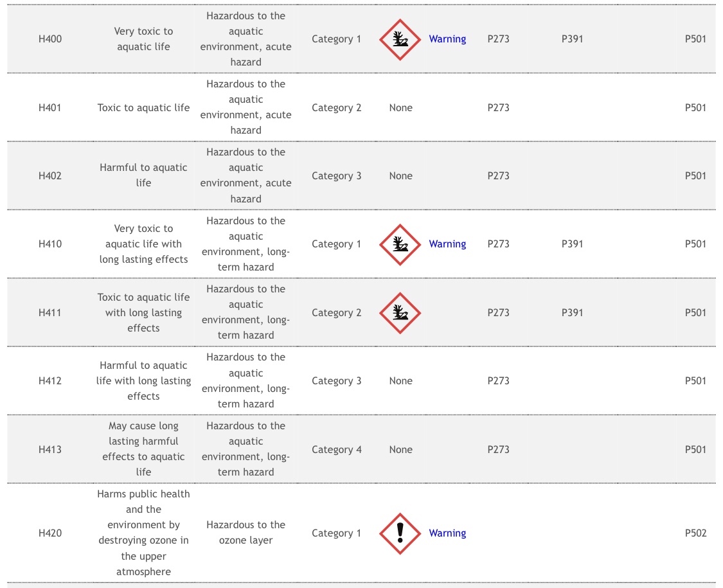Open the Warning link in H410 row
The height and width of the screenshot is (588, 723).
point(447,244)
